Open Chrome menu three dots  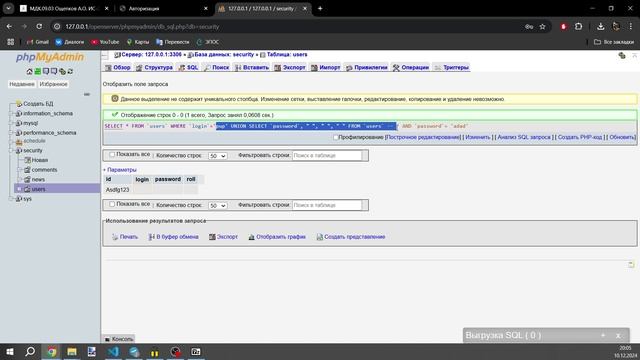631,27
